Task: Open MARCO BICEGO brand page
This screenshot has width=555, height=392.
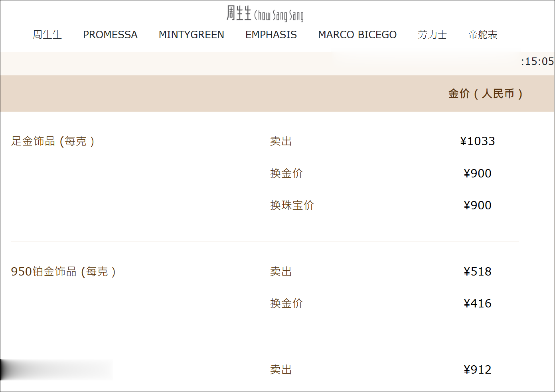Action: tap(357, 35)
